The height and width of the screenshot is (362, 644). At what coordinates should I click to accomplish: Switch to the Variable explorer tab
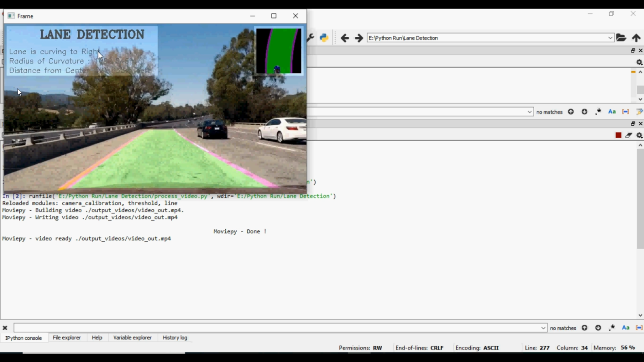(x=132, y=338)
